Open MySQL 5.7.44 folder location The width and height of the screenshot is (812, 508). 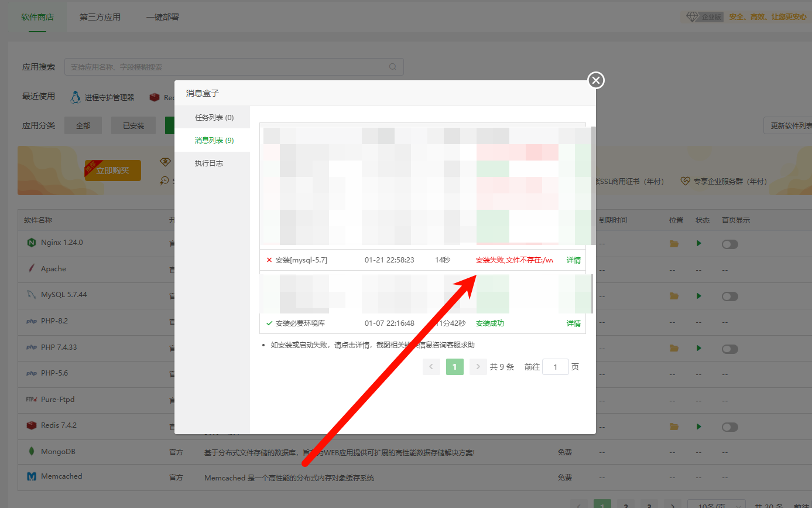tap(674, 296)
